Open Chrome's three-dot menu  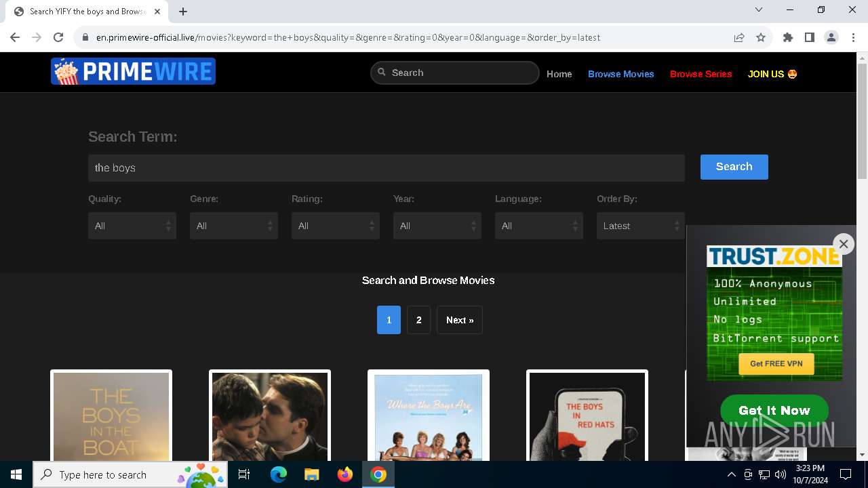(x=853, y=37)
